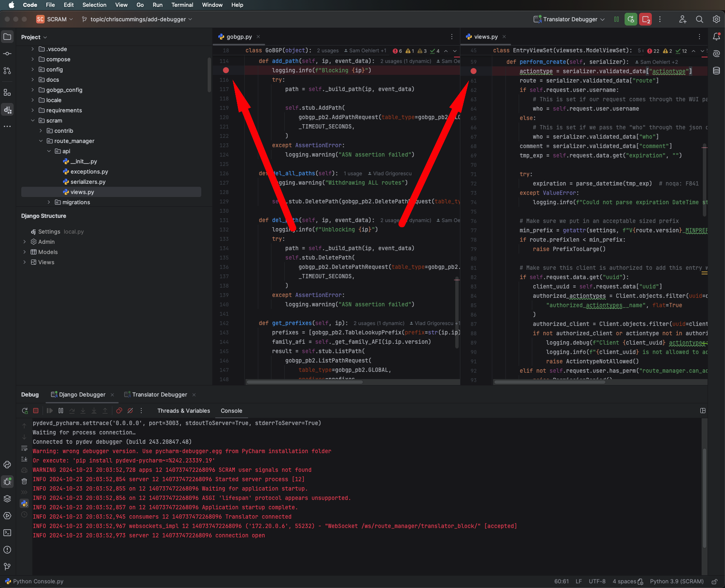This screenshot has height=588, width=725.
Task: Open the AI Assistant swirl icon
Action: tap(716, 54)
